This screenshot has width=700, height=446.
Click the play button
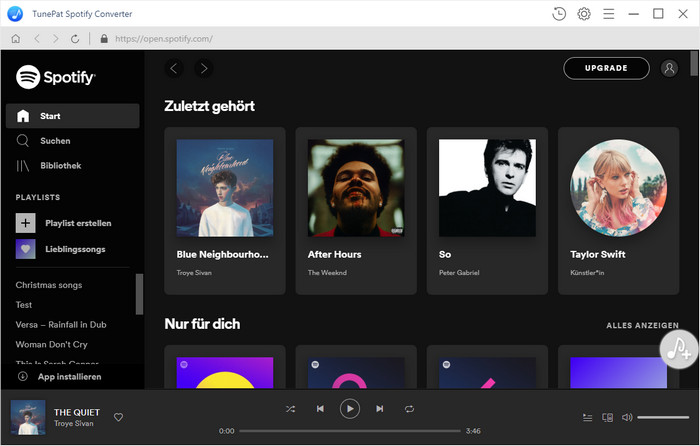click(x=350, y=408)
